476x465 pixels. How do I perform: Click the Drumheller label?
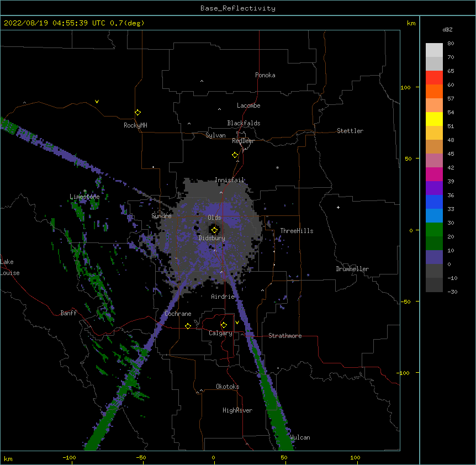[x=352, y=269]
